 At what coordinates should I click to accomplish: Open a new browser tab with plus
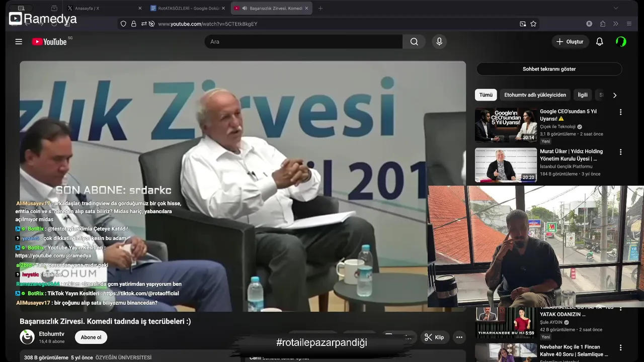pos(320,8)
